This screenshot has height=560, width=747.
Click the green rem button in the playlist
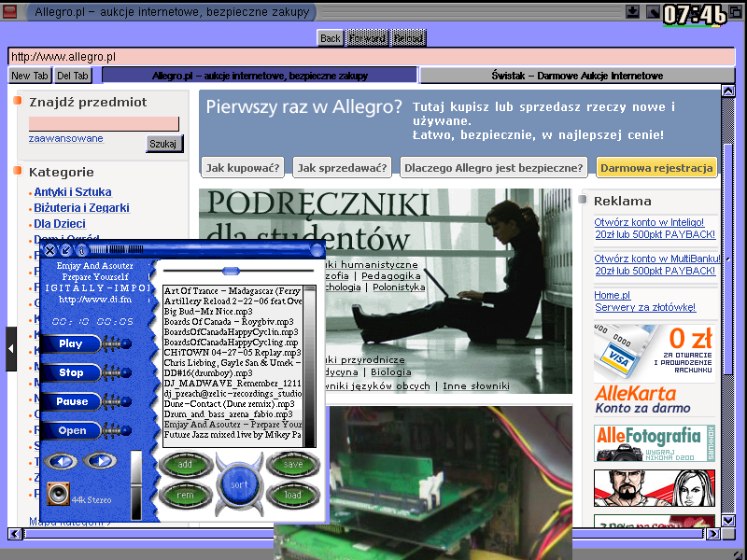tap(185, 495)
